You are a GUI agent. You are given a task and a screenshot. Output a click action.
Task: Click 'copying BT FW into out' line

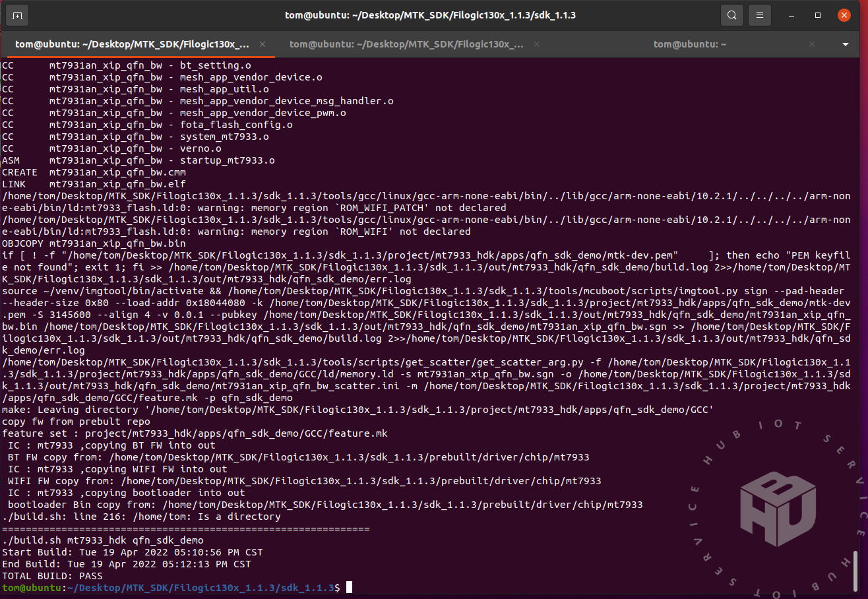coord(111,445)
